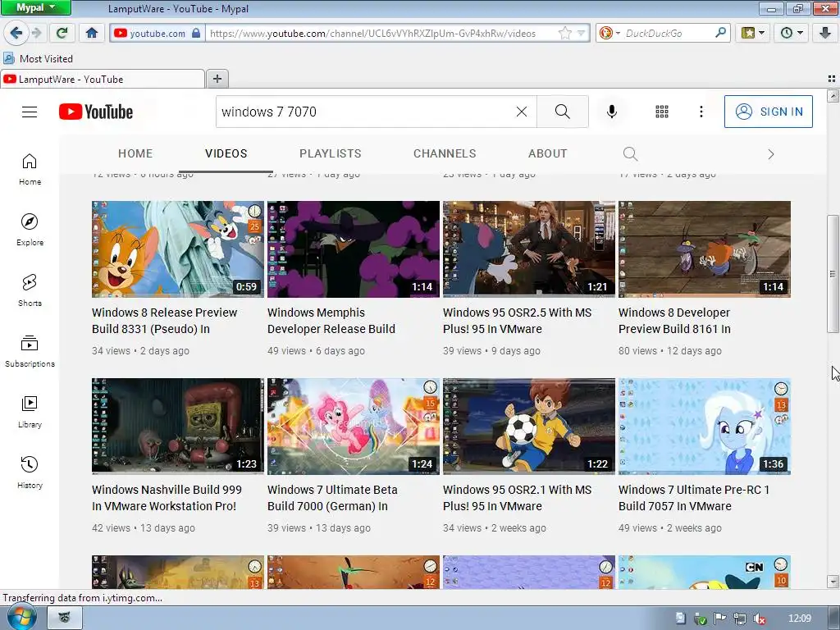Click the DuckDuckGo magnifier search icon
Image resolution: width=840 pixels, height=630 pixels.
720,33
